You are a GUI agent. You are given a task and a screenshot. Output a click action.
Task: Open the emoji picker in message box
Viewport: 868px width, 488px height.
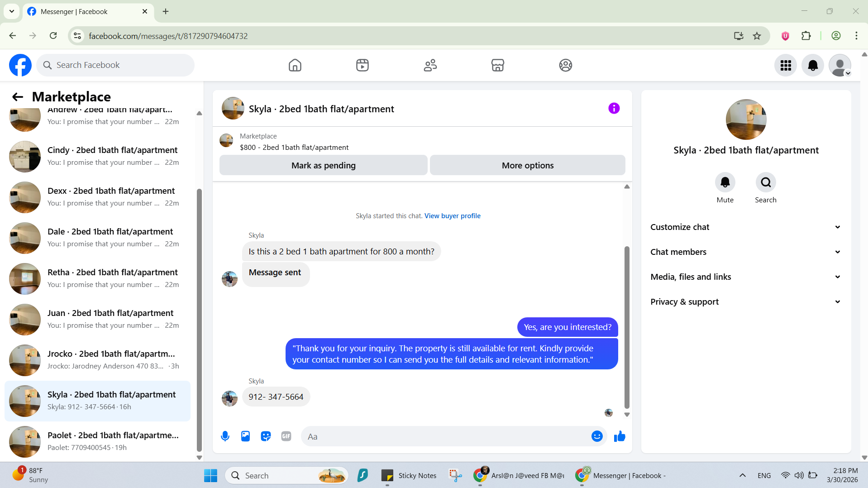coord(597,436)
